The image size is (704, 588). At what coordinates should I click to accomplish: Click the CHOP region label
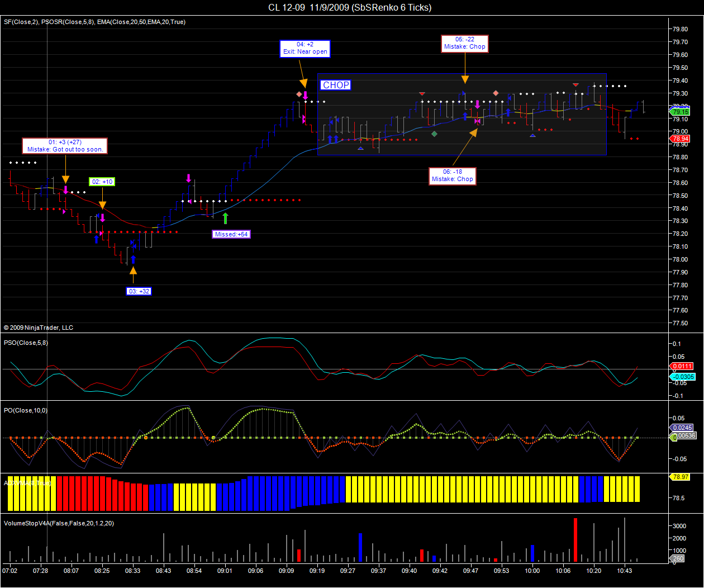[x=336, y=85]
